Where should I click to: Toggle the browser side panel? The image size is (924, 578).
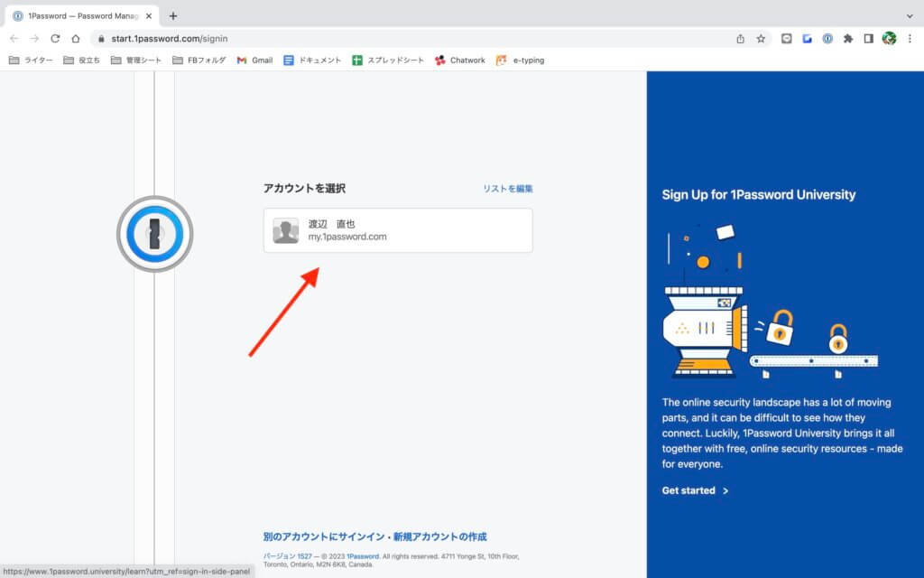869,38
